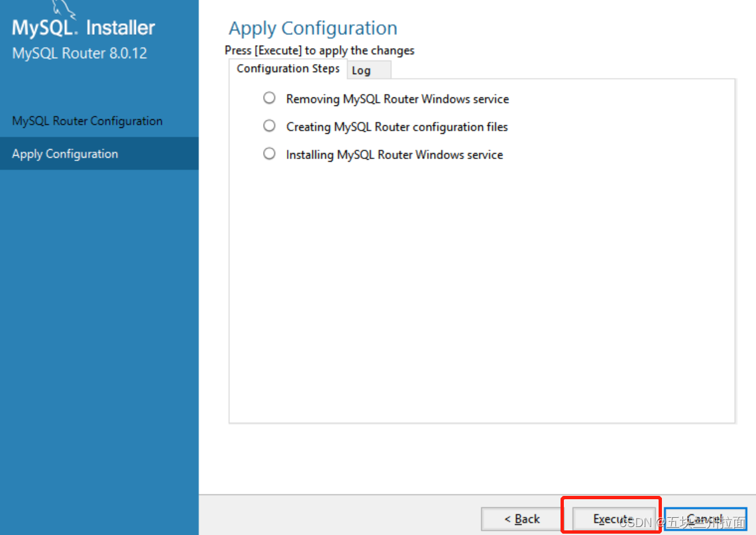
Task: Click 'MySQL Router 8.0.12' product label
Action: [x=80, y=53]
